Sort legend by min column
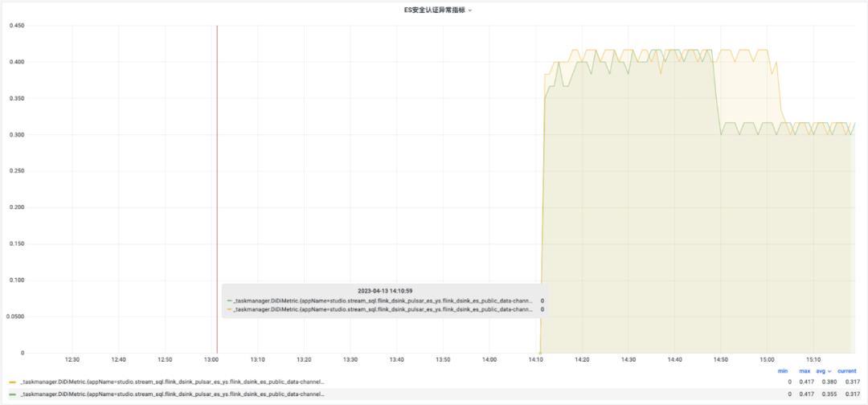Image resolution: width=868 pixels, height=405 pixels. tap(782, 371)
